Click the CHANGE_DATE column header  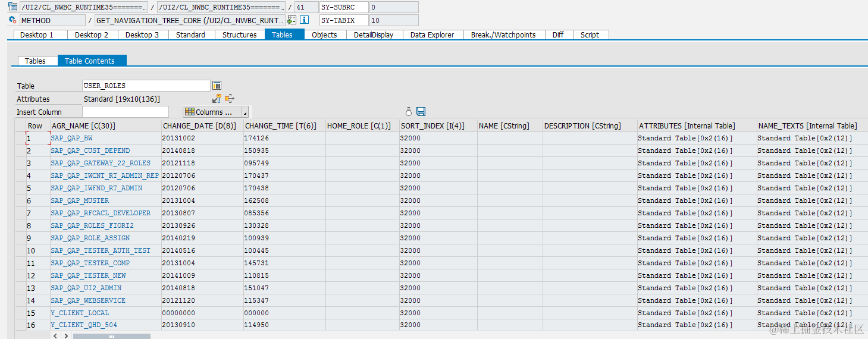(202, 125)
